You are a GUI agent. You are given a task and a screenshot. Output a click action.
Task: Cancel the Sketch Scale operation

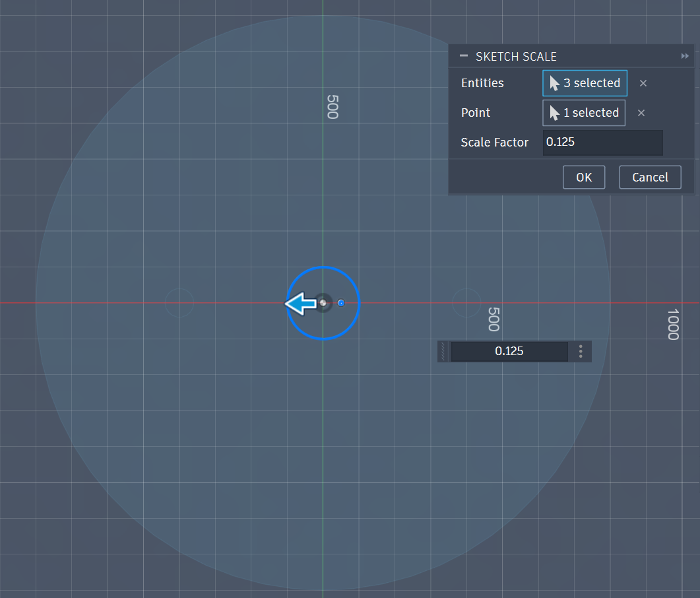tap(649, 177)
